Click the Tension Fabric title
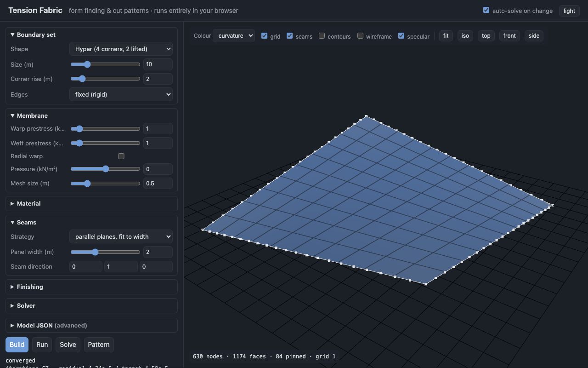The image size is (588, 368). click(x=35, y=10)
